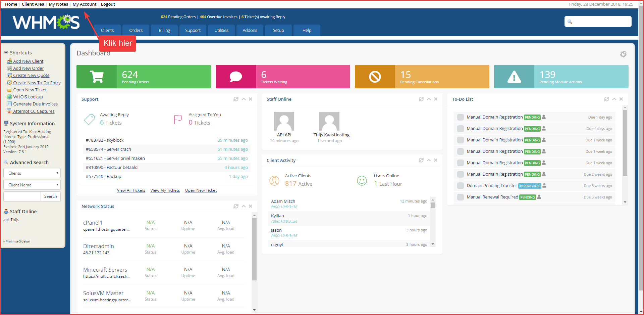Open the Clients search type dropdown
The image size is (644, 315).
coord(32,173)
